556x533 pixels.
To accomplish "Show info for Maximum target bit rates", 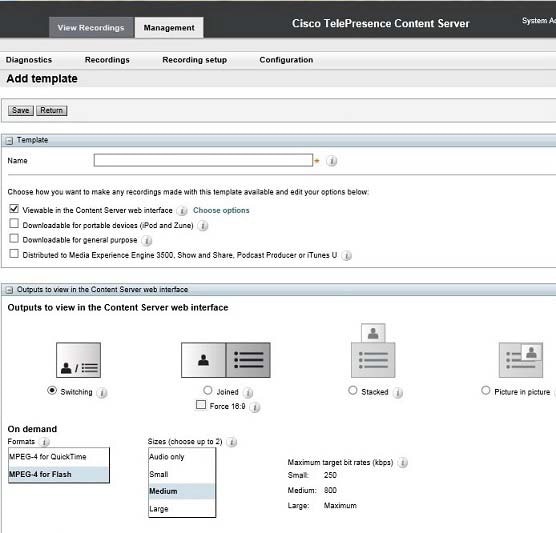I will [x=402, y=463].
